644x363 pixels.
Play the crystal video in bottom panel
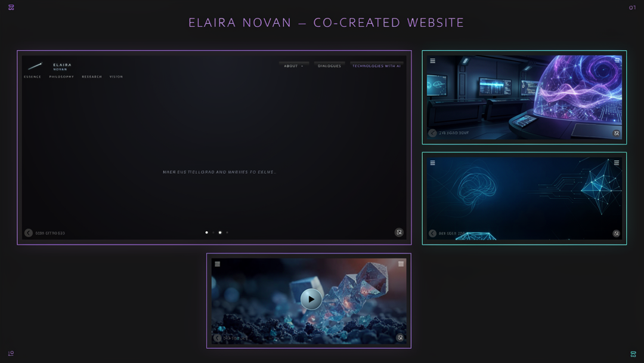pyautogui.click(x=311, y=299)
